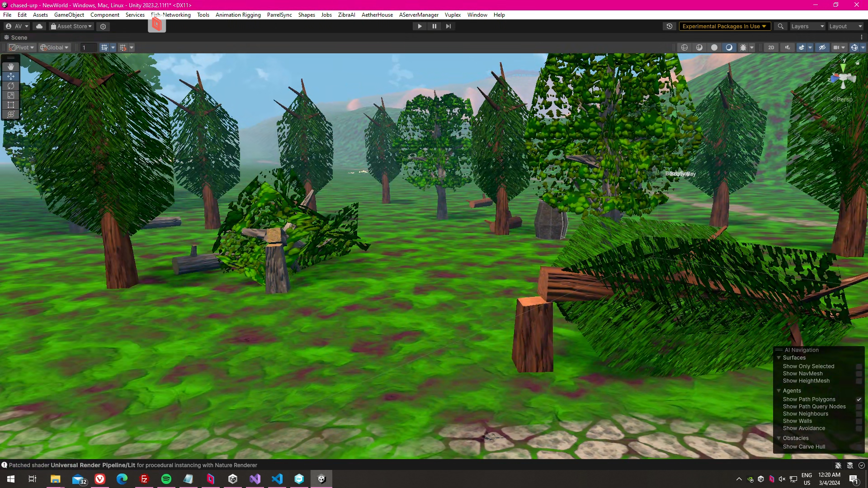
Task: Select the Rotate tool
Action: click(x=11, y=86)
